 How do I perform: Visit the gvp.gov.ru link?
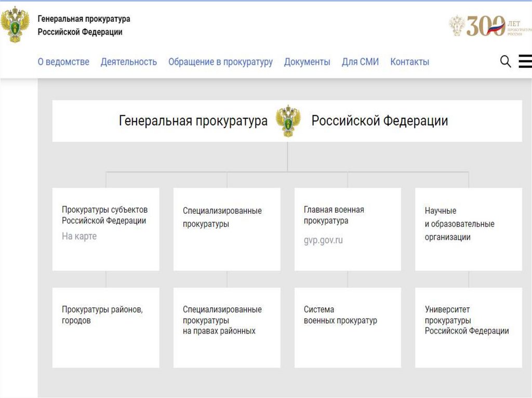(x=323, y=240)
